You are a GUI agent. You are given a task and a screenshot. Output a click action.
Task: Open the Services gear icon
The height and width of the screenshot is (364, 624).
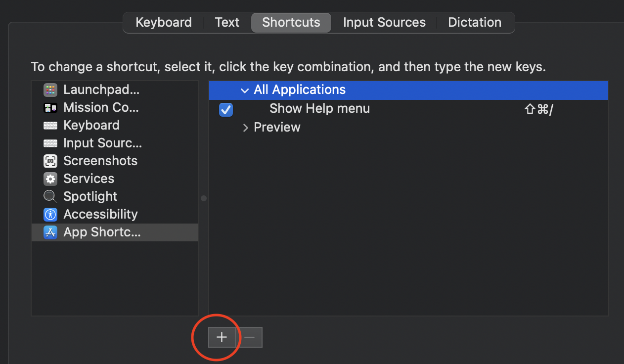tap(50, 179)
